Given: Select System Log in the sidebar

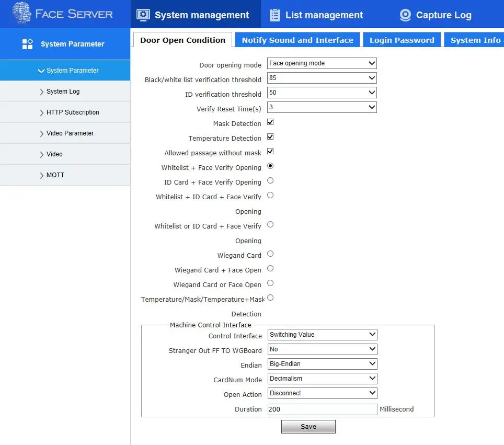Looking at the screenshot, I should pyautogui.click(x=65, y=92).
